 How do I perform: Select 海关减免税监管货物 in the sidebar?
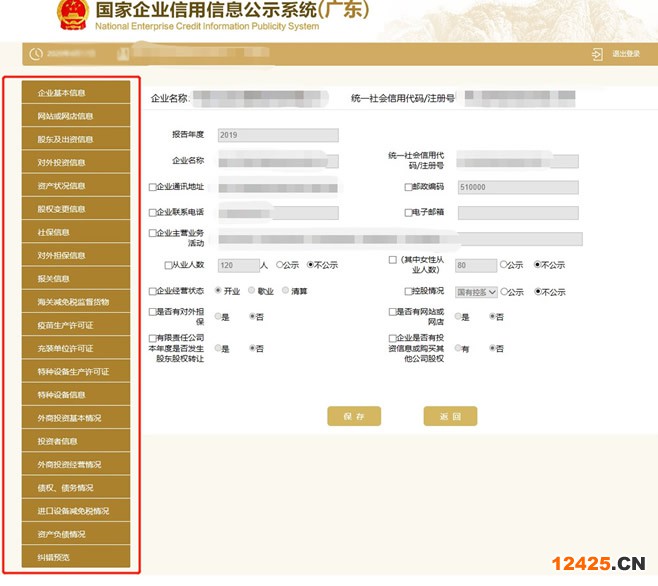click(x=76, y=301)
